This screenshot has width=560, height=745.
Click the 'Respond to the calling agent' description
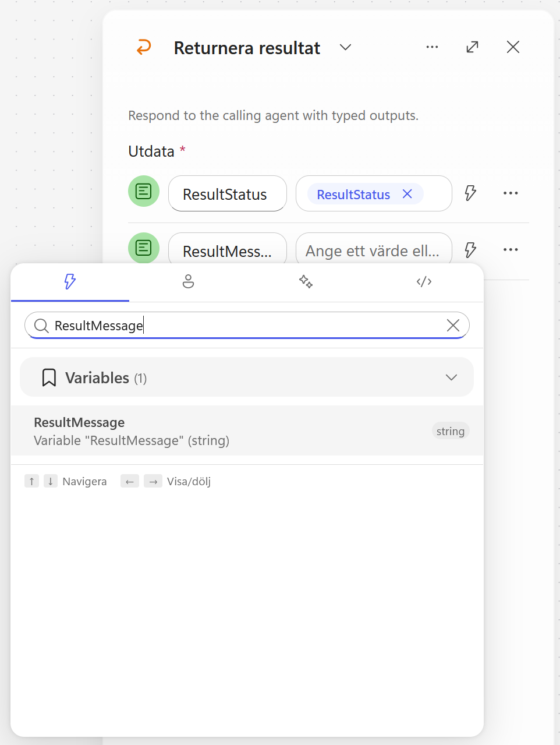[x=274, y=115]
